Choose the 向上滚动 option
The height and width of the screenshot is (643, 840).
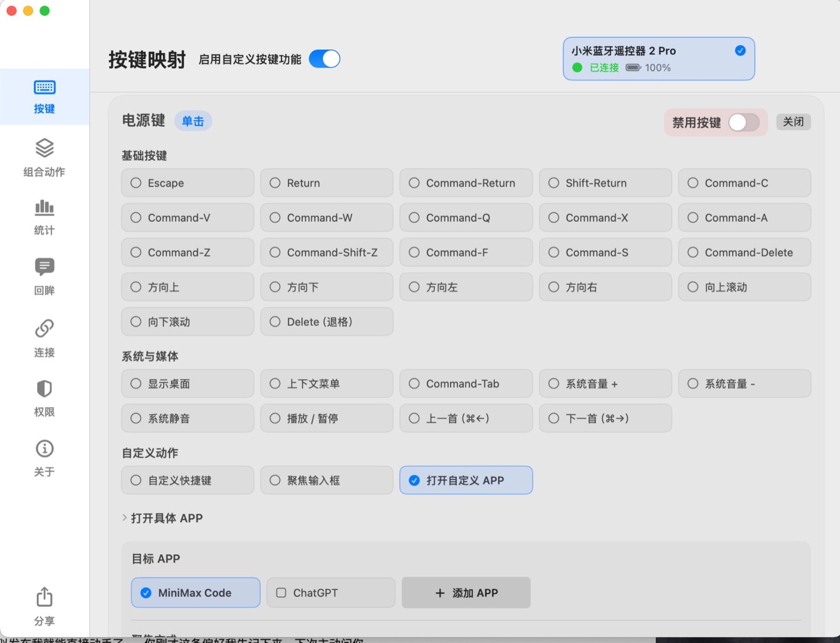pos(744,287)
